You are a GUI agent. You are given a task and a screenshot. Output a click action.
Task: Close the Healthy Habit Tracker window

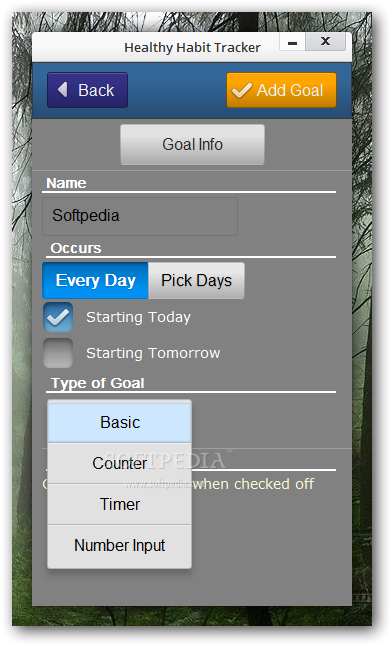click(325, 42)
